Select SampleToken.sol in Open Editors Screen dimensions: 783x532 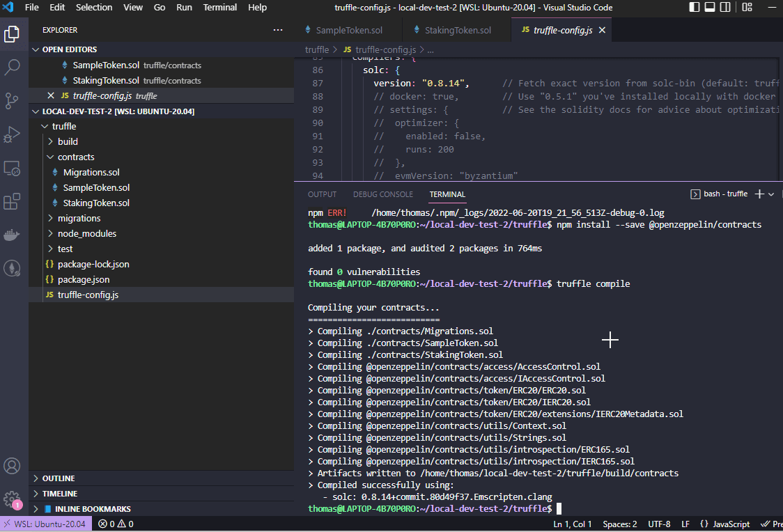(x=162, y=65)
